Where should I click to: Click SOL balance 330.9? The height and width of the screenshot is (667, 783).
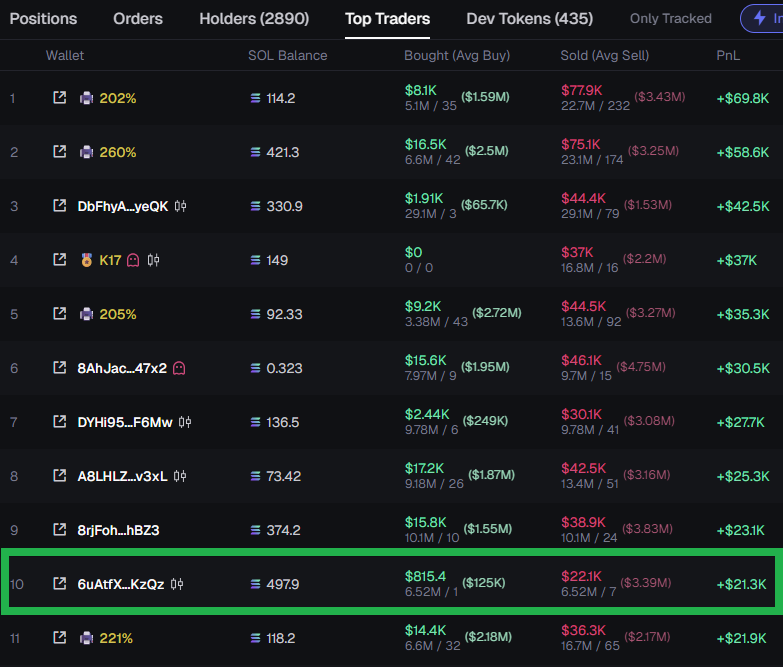[x=284, y=206]
